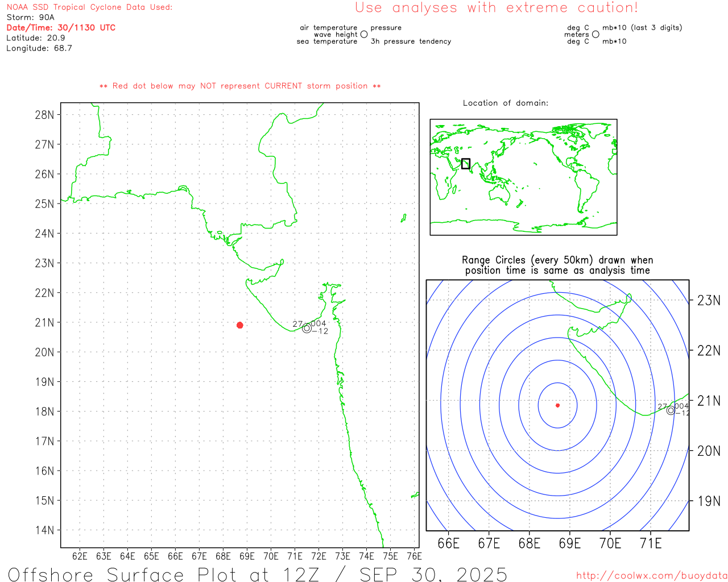Click the 68E label on range circles map
Viewport: 728px width, 582px height.
pos(530,543)
